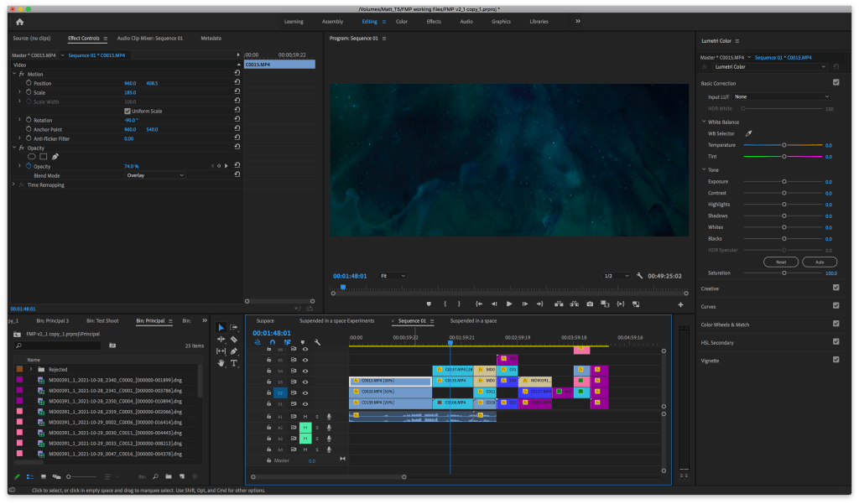
Task: Open the Input LUT dropdown
Action: [x=782, y=96]
